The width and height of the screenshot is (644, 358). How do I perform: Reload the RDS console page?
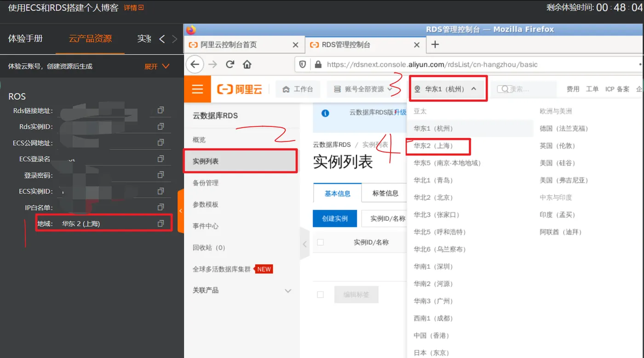(230, 64)
